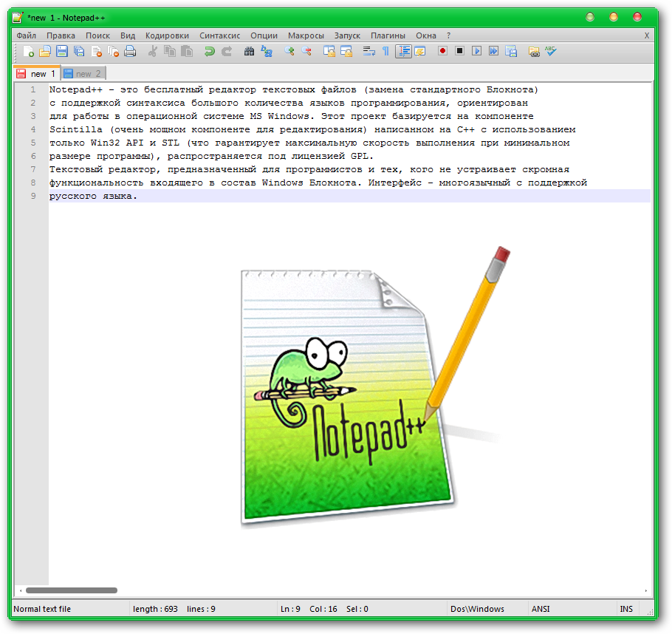Toggle show all characters (pilcrow icon)

point(385,52)
